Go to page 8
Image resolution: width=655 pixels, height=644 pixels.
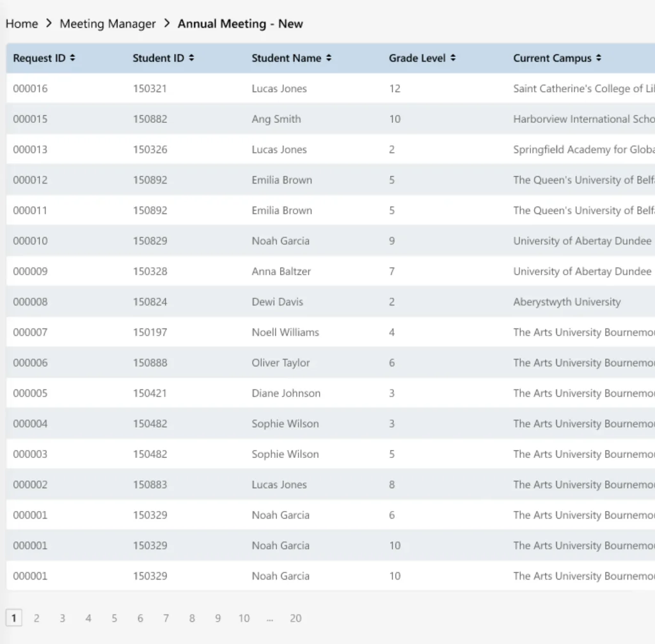(x=192, y=618)
